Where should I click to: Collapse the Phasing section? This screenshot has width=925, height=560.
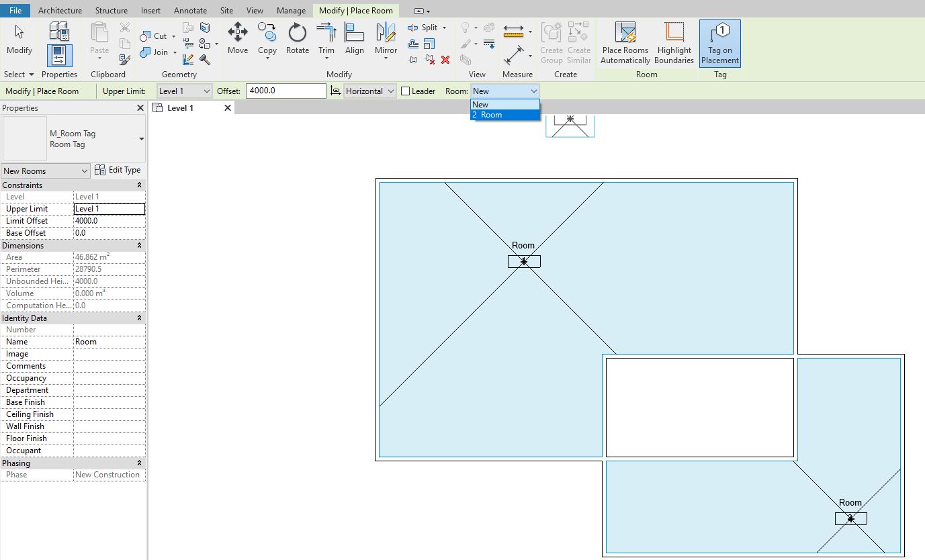[139, 463]
